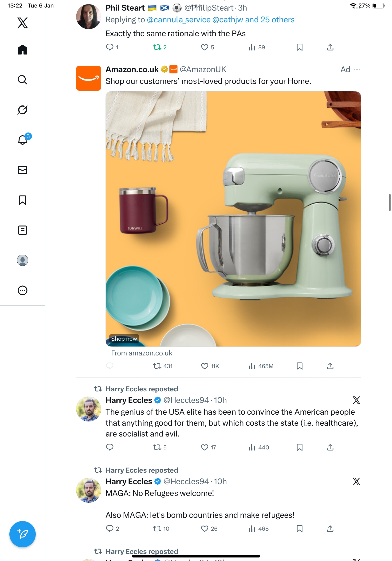Expand the sidebar More menu
Screen dimensions: 392x561
pos(23,291)
